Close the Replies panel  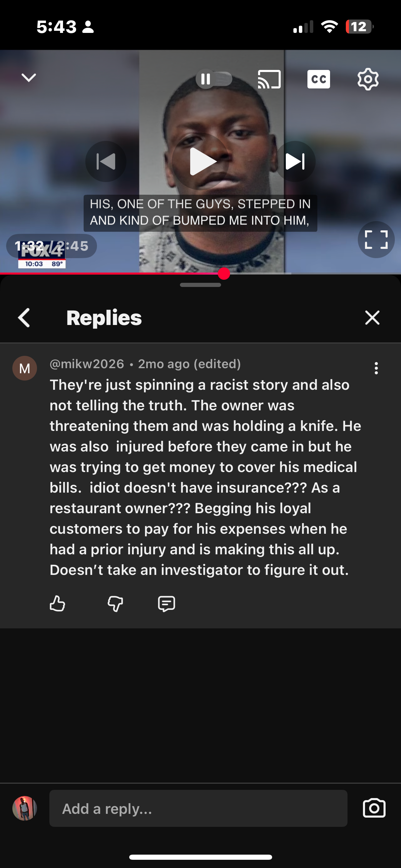[372, 318]
